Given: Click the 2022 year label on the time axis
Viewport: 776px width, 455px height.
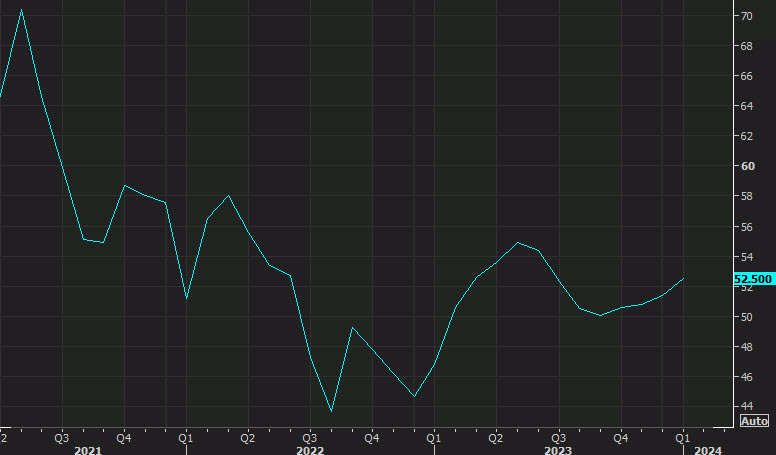Looking at the screenshot, I should (x=310, y=450).
